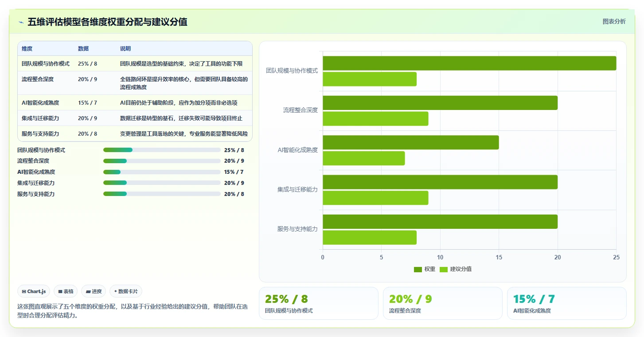This screenshot has height=337, width=644.
Task: Click light green 建议分值 bar for 团队规模与协作模式
Action: pyautogui.click(x=370, y=79)
